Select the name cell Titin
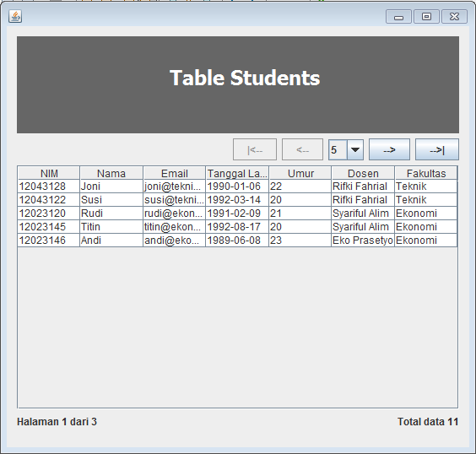Image resolution: width=476 pixels, height=454 pixels. [111, 227]
